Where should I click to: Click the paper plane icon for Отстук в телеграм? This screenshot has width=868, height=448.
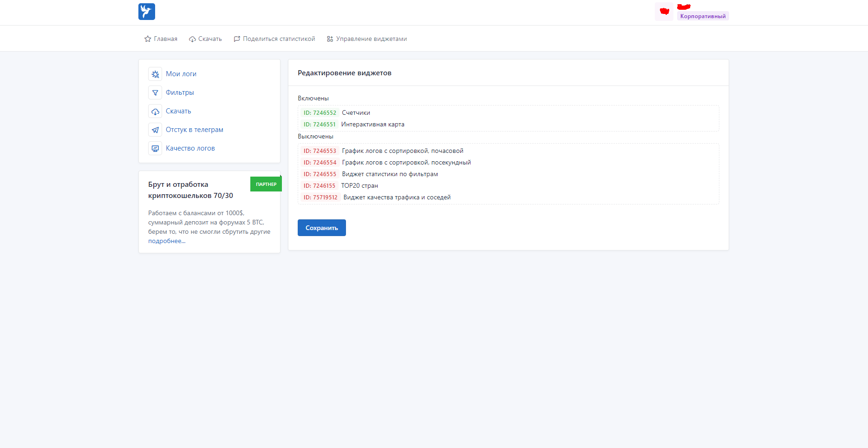(155, 130)
